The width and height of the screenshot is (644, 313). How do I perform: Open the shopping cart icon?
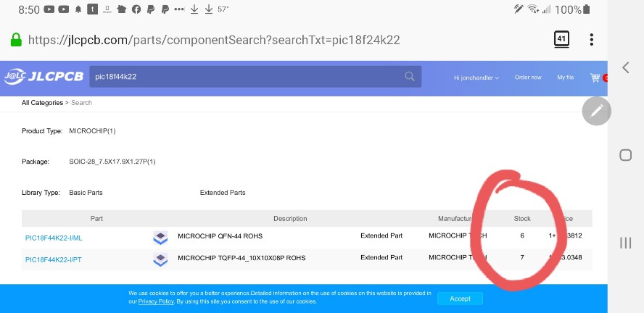pyautogui.click(x=595, y=78)
